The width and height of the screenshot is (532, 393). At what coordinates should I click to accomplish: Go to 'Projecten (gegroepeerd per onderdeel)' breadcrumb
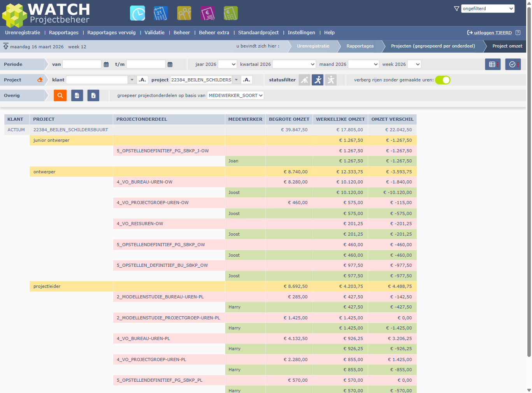[x=433, y=46]
